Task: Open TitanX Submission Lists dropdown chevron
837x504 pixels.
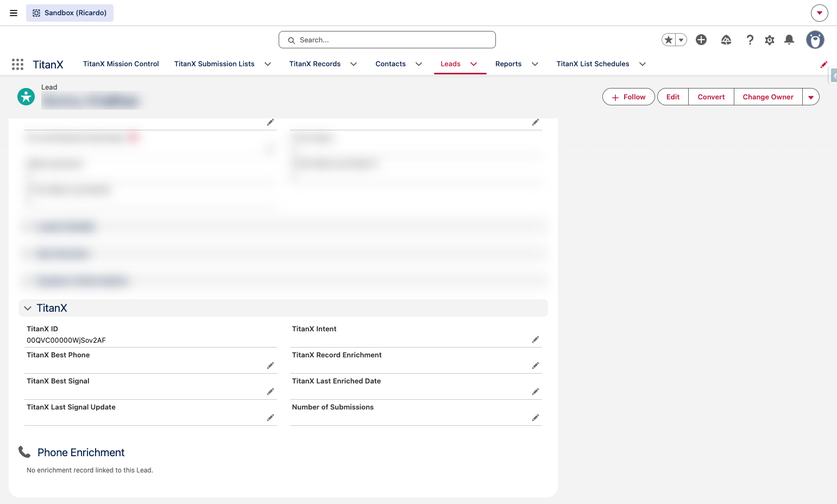Action: click(x=268, y=64)
